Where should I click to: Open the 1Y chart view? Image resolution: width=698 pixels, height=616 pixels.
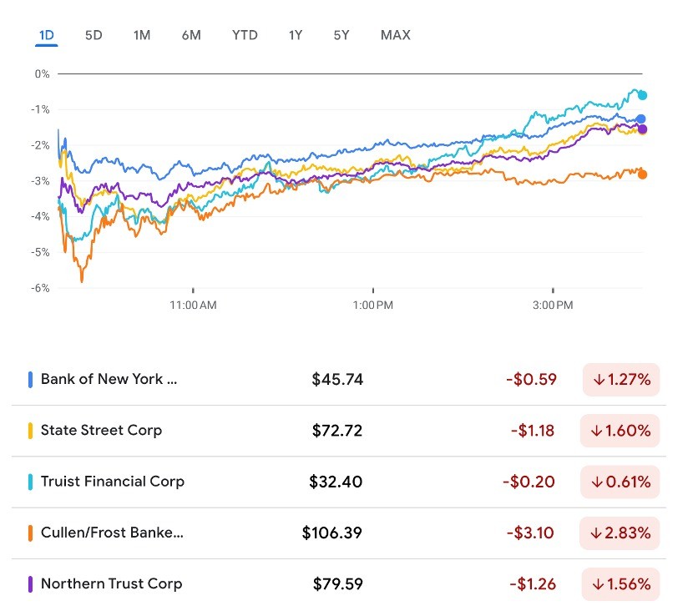pyautogui.click(x=296, y=35)
